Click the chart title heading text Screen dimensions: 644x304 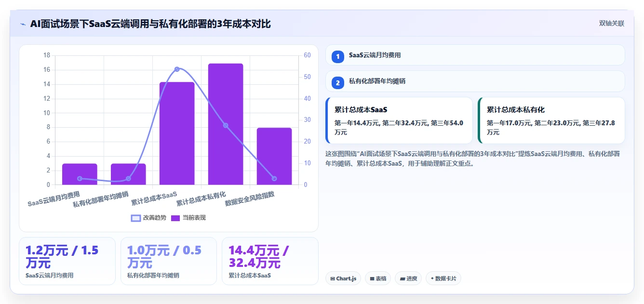[x=150, y=24]
